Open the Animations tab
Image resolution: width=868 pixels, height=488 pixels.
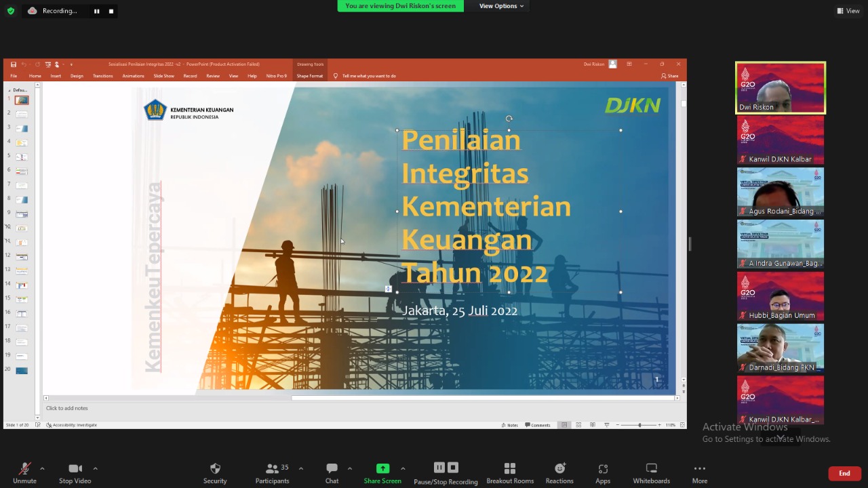[x=133, y=76]
